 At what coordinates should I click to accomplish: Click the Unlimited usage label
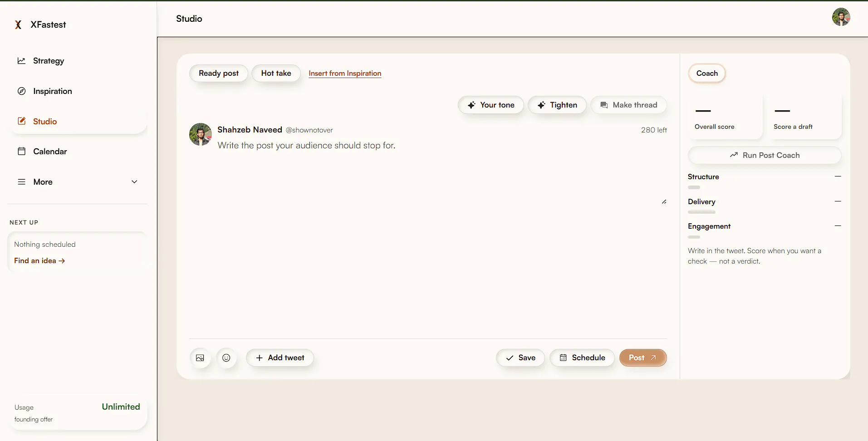(x=121, y=407)
